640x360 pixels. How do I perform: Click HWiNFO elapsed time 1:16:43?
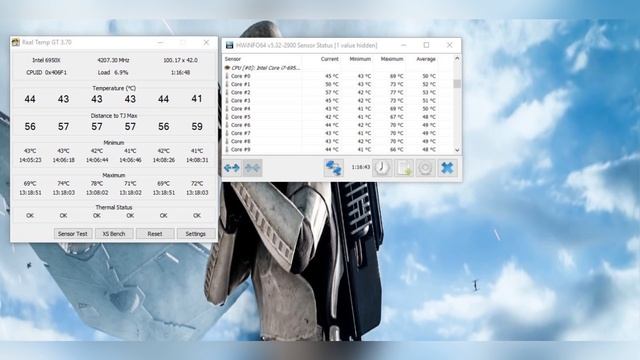(x=360, y=167)
